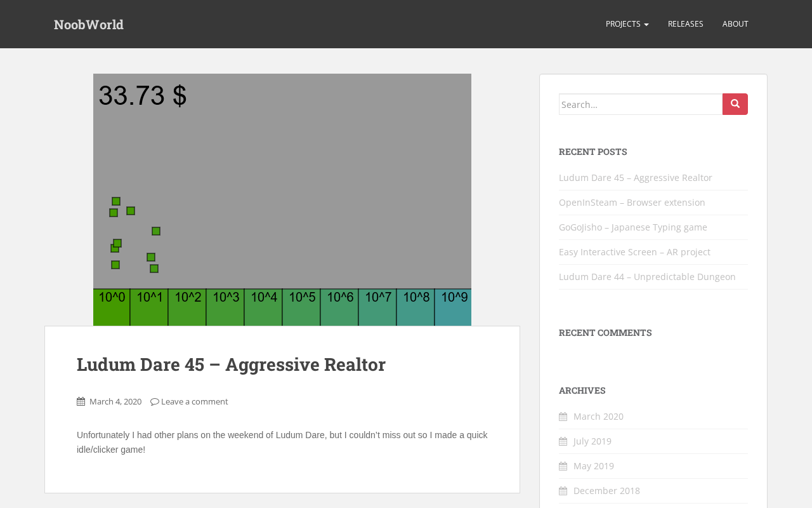Open the Aggressive Realtor game screenshot

tap(282, 200)
